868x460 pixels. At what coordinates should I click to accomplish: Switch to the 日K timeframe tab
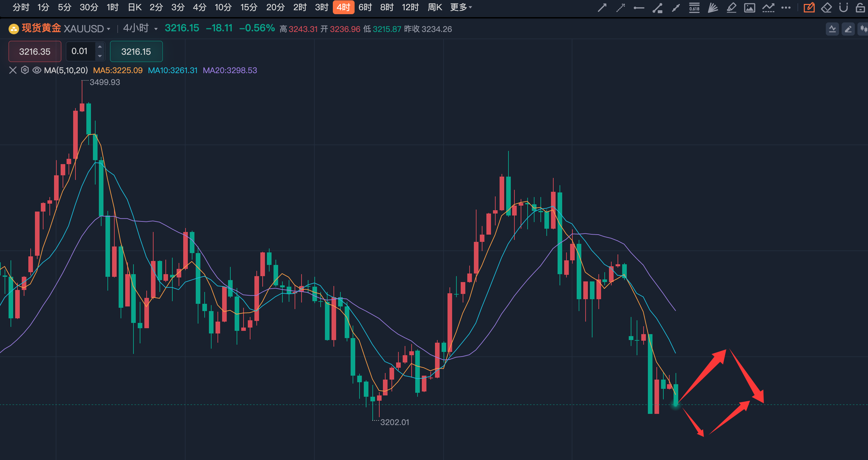coord(134,7)
